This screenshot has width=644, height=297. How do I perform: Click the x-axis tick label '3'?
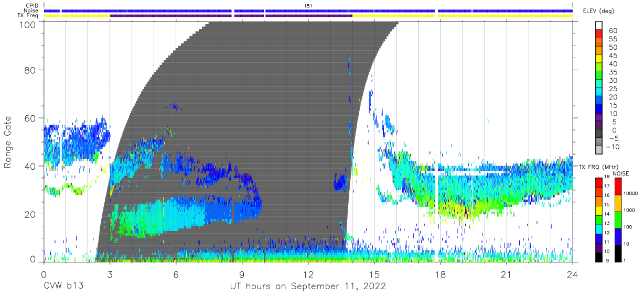110,274
